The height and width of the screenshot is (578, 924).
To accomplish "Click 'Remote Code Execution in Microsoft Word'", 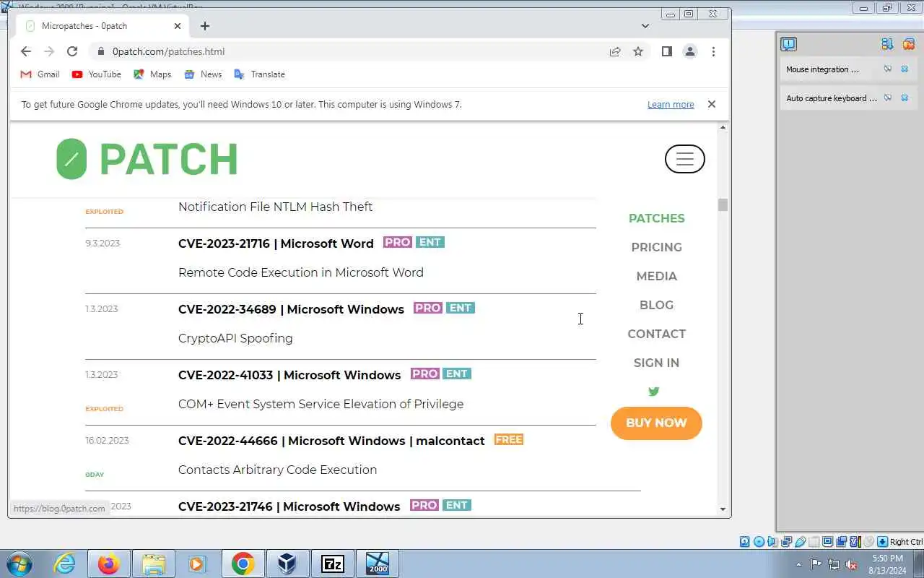I will (301, 272).
